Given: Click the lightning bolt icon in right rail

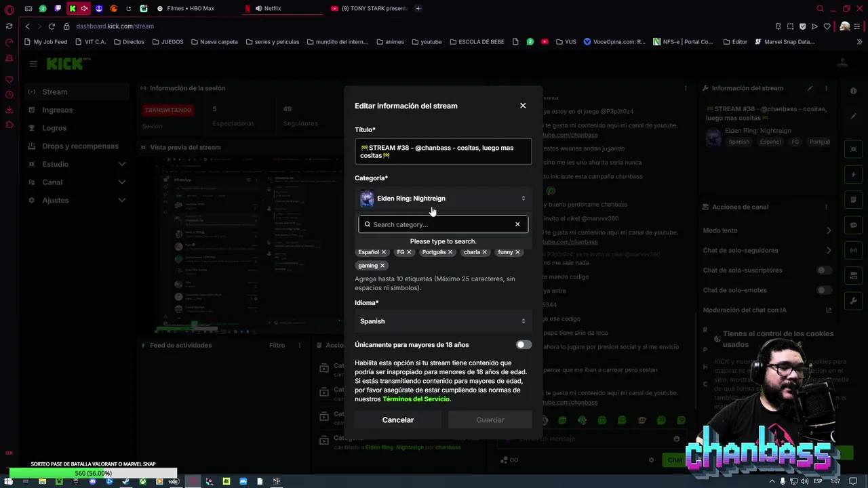Looking at the screenshot, I should (x=854, y=174).
